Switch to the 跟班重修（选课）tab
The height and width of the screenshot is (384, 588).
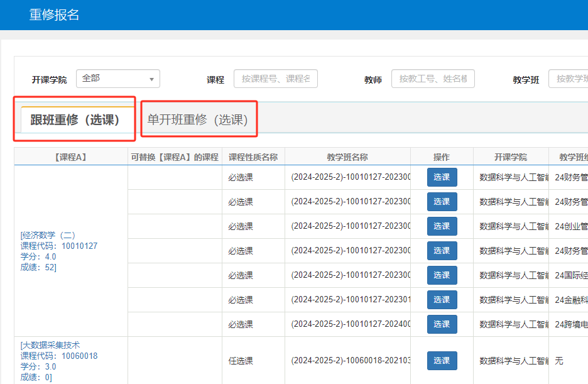click(75, 119)
